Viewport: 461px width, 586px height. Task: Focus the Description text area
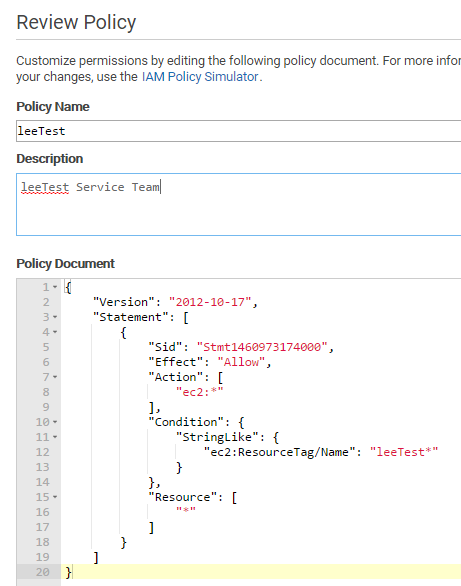[x=238, y=204]
